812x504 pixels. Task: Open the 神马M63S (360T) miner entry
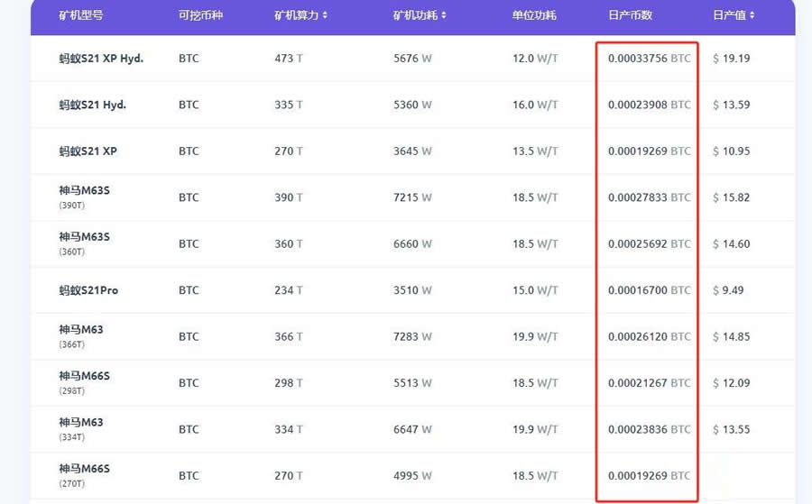click(85, 243)
